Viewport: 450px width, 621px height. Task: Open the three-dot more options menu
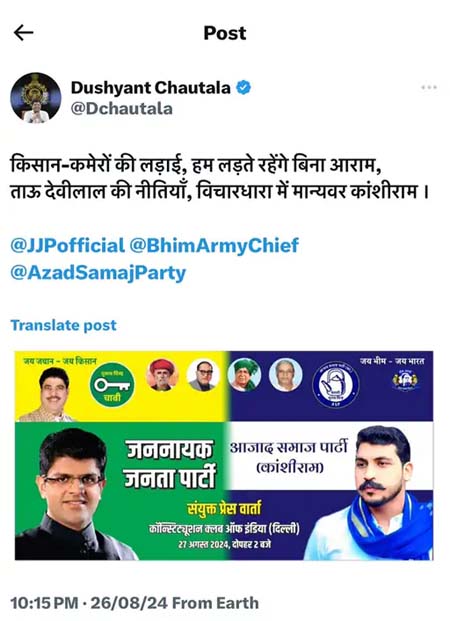pyautogui.click(x=429, y=87)
